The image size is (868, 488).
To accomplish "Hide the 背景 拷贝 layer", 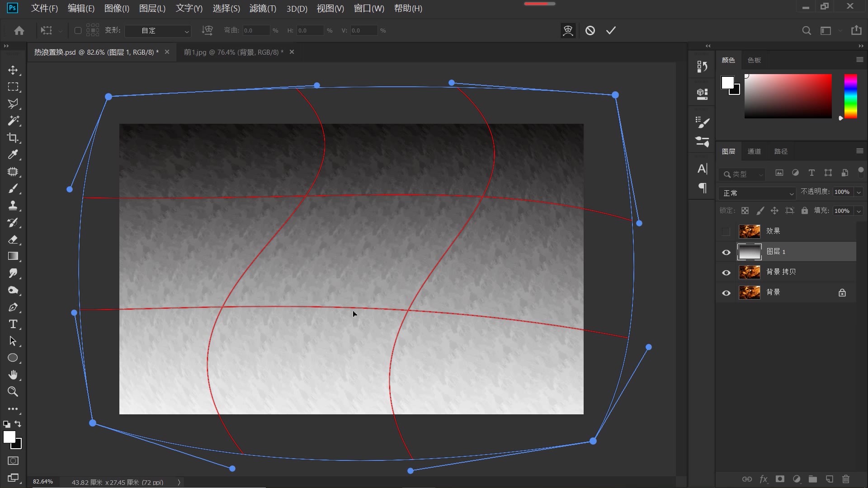I will (x=726, y=272).
